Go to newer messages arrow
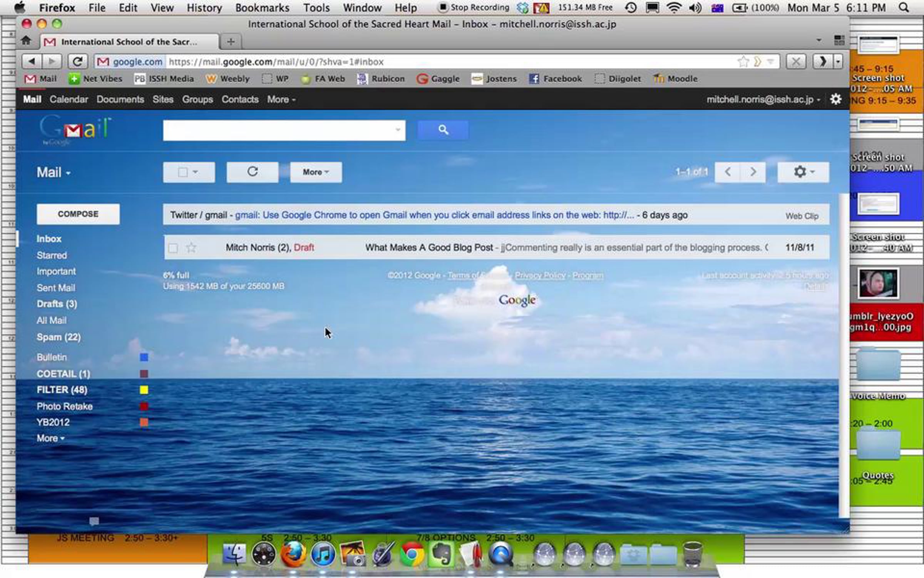This screenshot has height=578, width=924. click(x=728, y=172)
